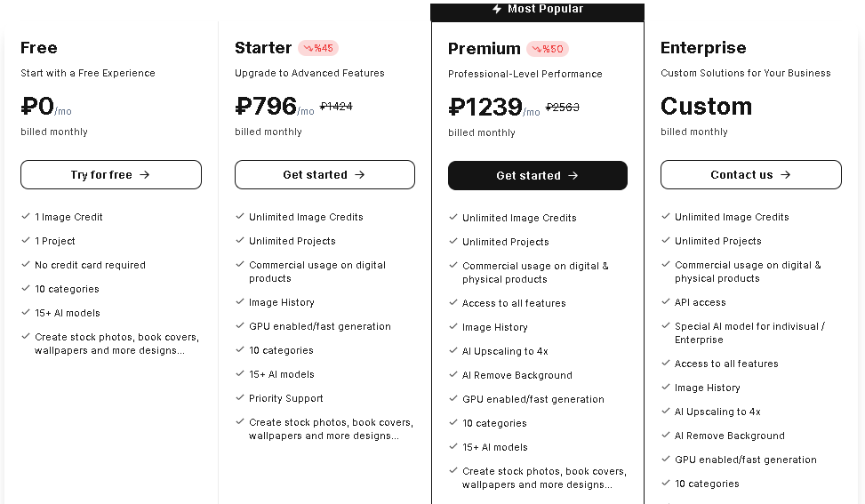This screenshot has height=504, width=865.
Task: Click the Starter ₱796 price
Action: [x=266, y=106]
